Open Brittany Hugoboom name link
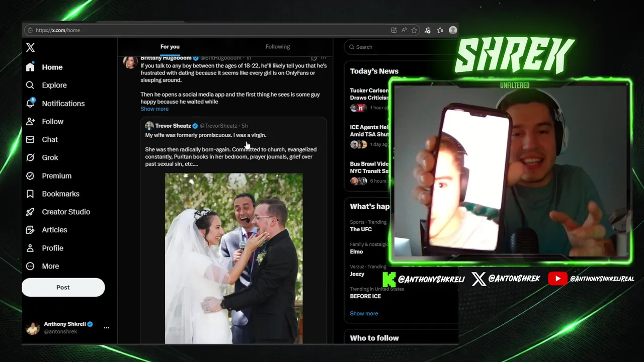 166,58
